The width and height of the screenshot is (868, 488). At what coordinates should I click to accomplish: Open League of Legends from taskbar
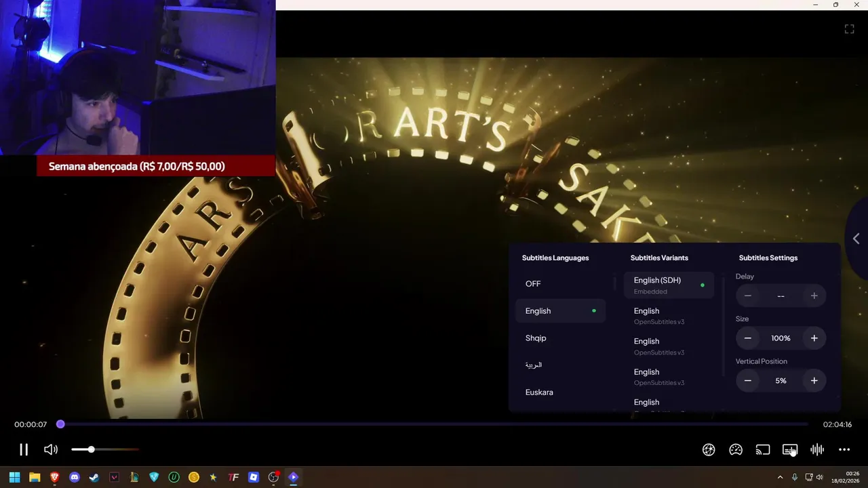coord(134,477)
